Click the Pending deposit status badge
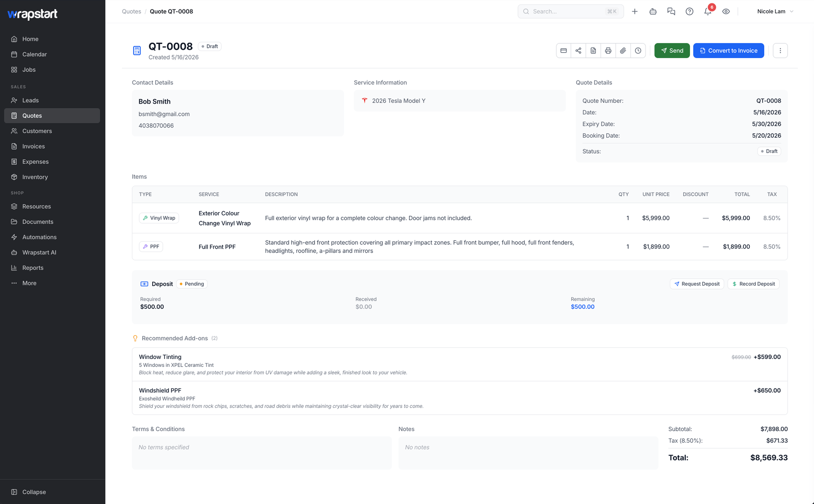The height and width of the screenshot is (504, 814). [192, 284]
